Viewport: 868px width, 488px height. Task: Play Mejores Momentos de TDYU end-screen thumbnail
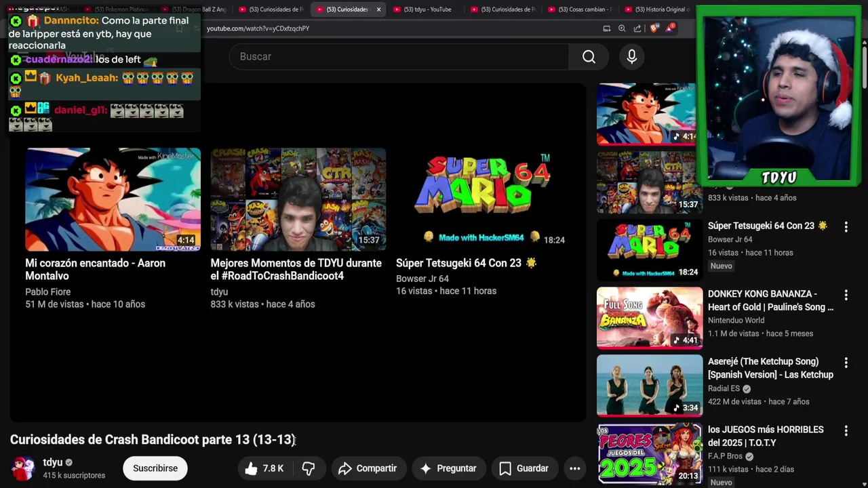click(x=298, y=199)
